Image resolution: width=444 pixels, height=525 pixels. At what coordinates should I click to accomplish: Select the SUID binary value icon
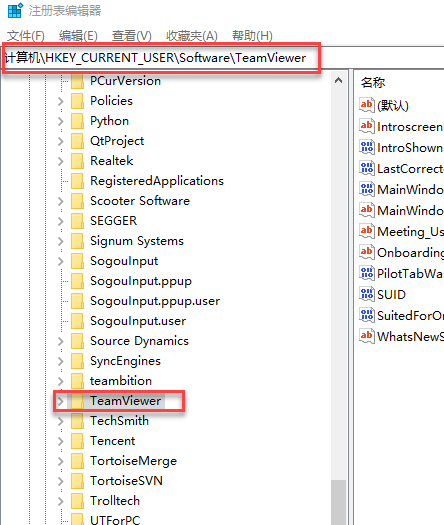coord(367,294)
